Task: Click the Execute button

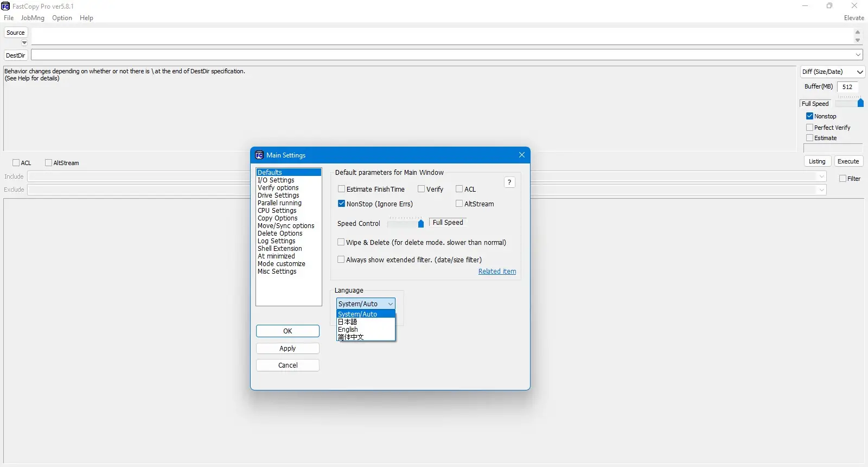Action: coord(848,161)
